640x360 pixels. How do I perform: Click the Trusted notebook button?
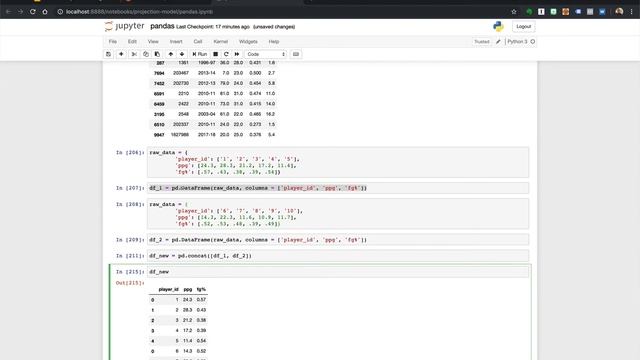[x=482, y=42]
